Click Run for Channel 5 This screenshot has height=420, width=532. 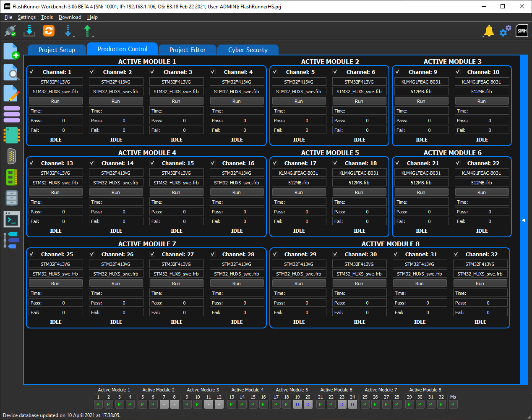click(x=299, y=101)
